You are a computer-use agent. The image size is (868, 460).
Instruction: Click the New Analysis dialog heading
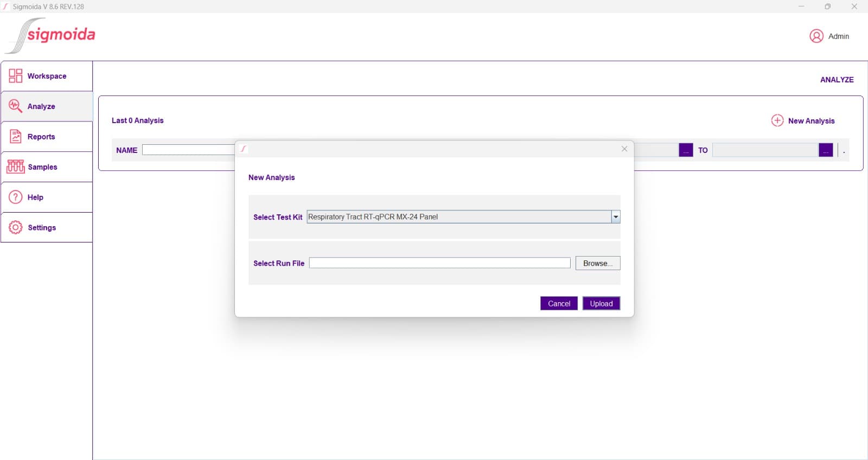tap(271, 177)
